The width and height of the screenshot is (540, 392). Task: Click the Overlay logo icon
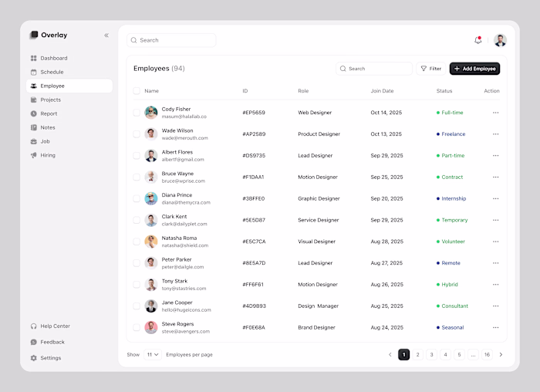(34, 35)
